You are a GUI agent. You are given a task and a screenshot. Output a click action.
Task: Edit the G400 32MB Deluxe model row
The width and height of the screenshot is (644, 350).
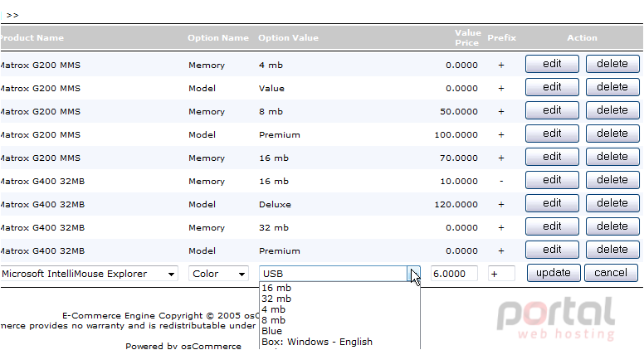552,203
